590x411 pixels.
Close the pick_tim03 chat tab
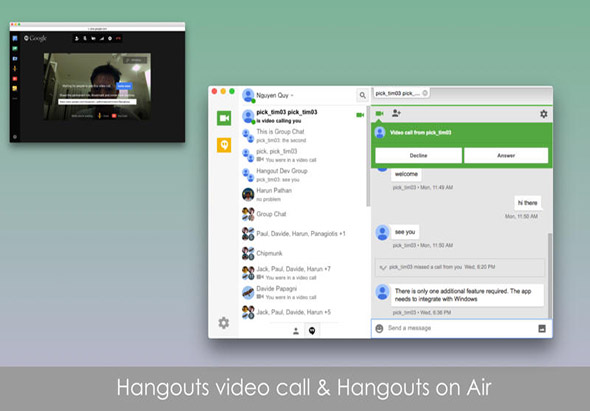(x=425, y=93)
